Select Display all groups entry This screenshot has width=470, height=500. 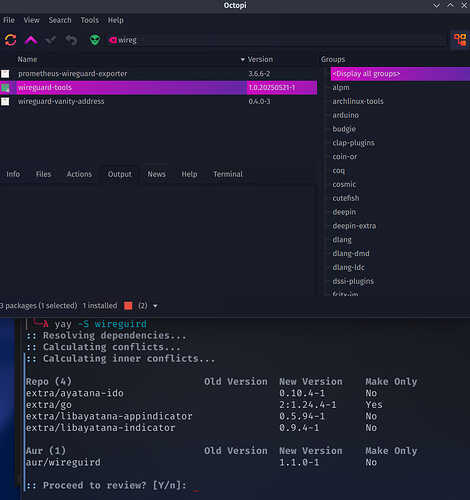coord(400,74)
